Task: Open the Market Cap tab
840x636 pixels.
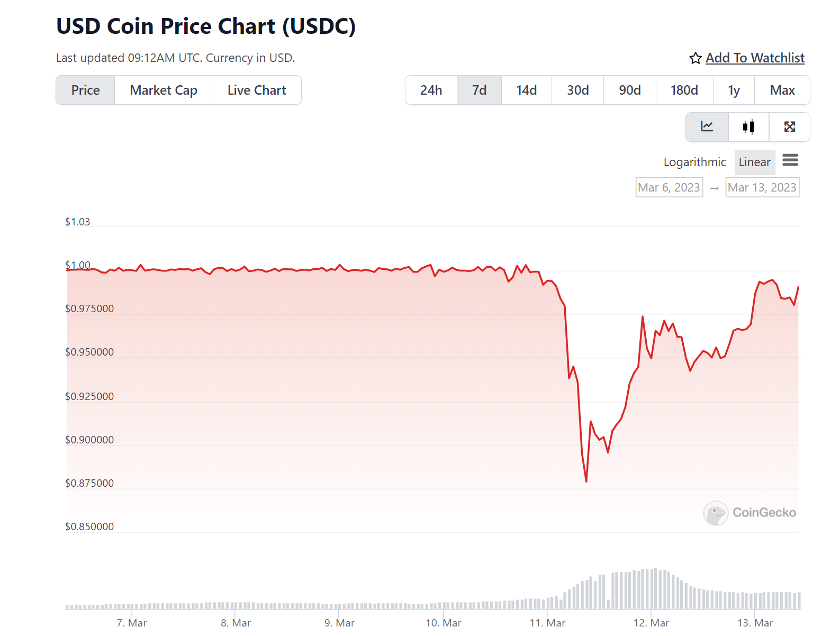Action: [x=164, y=90]
